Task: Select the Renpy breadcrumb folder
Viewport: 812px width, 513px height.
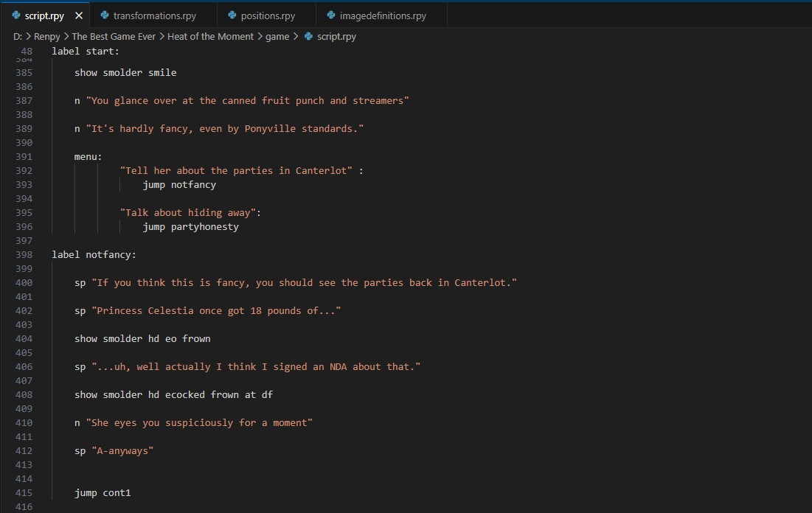Action: point(47,36)
